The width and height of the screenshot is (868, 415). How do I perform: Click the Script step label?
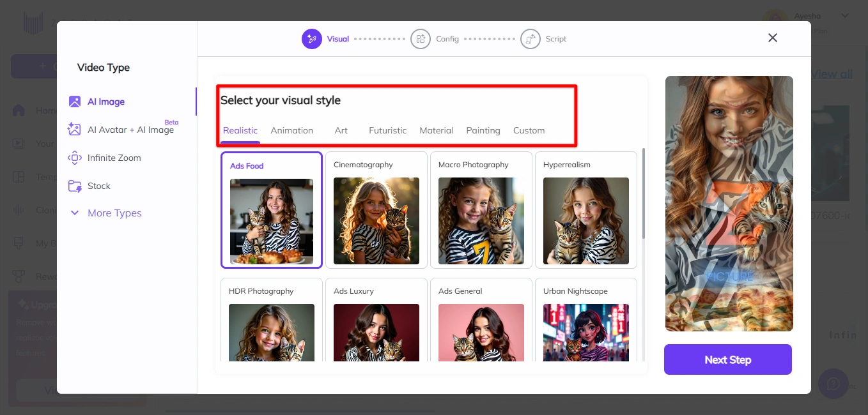click(x=556, y=39)
